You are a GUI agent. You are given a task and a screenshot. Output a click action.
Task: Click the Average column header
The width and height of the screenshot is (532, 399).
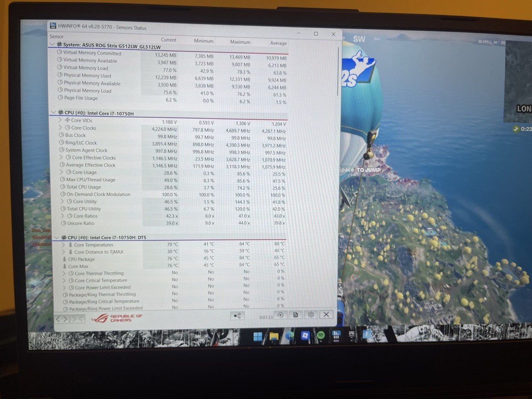pyautogui.click(x=278, y=43)
